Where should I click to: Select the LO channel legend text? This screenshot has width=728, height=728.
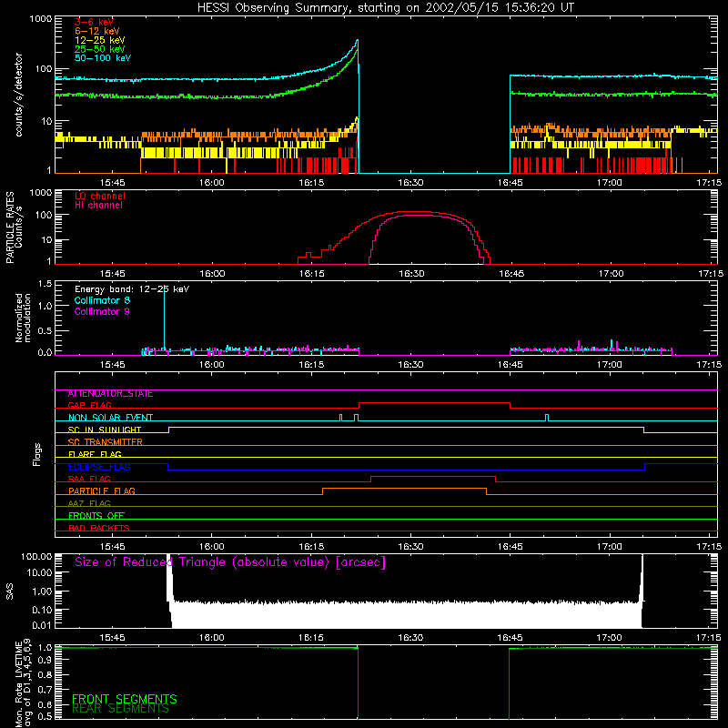click(x=100, y=196)
